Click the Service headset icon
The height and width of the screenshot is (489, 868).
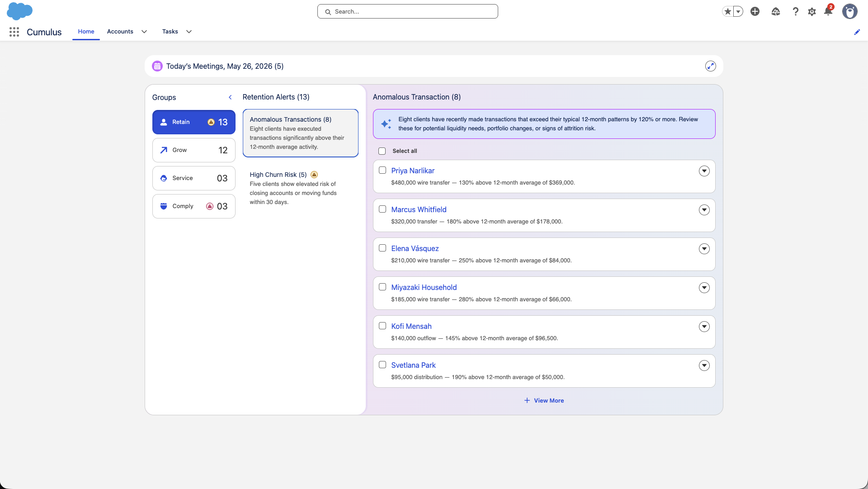tap(164, 178)
